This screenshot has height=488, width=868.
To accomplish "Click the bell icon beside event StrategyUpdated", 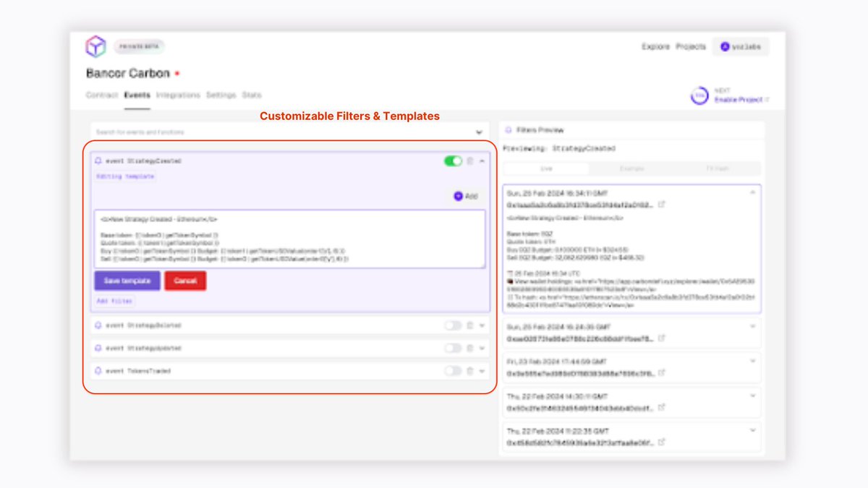I will 98,348.
